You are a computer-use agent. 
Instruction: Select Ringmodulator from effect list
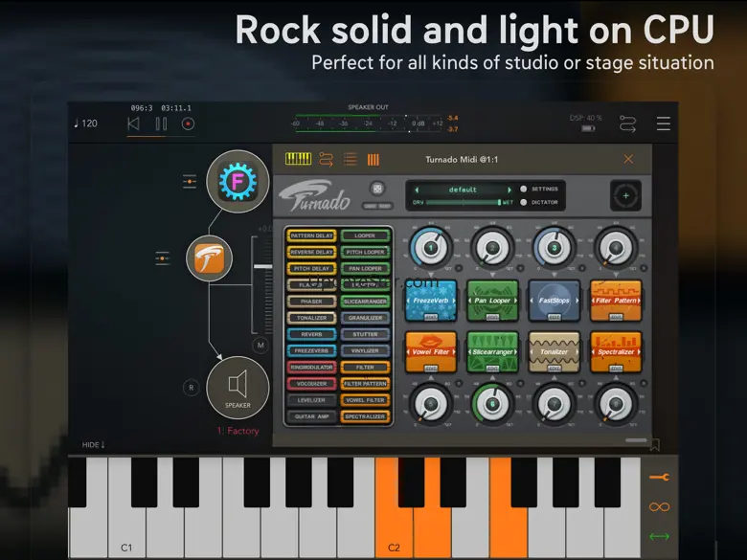311,368
